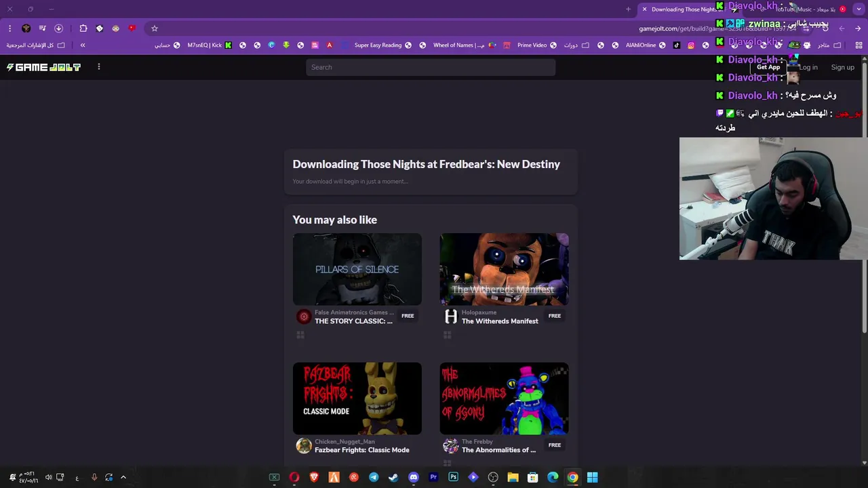Screen dimensions: 868x488
Task: Open the media controls icon
Action: (42, 28)
